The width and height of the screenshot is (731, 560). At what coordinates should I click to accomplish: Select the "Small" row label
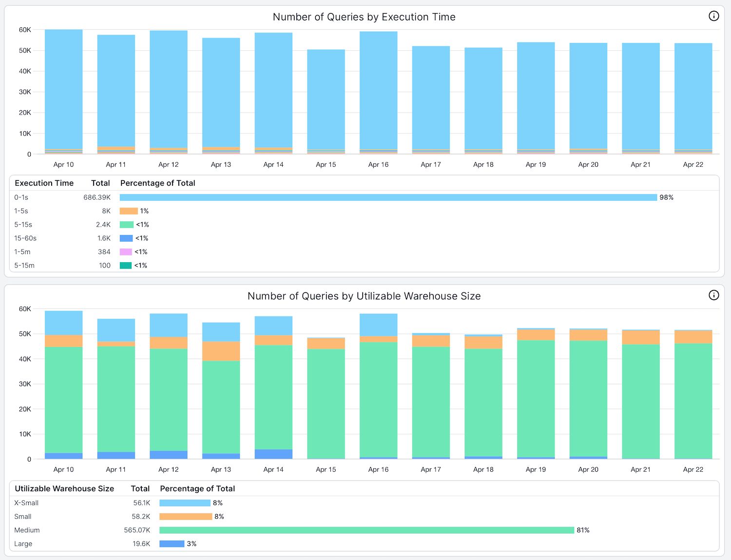tap(23, 517)
